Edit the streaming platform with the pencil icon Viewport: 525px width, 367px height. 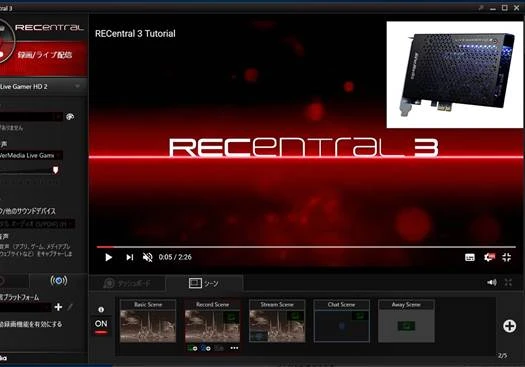click(x=70, y=307)
